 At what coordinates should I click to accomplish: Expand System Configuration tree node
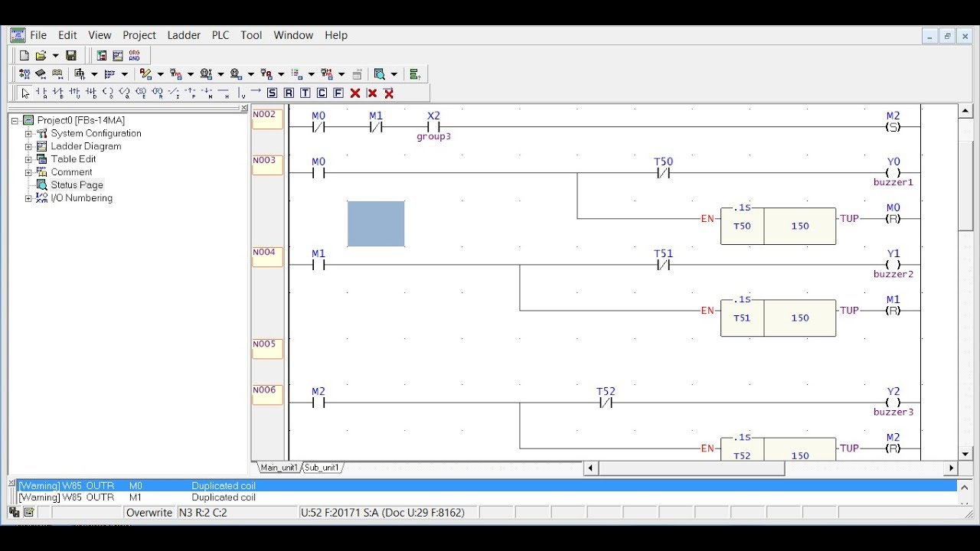click(x=28, y=133)
